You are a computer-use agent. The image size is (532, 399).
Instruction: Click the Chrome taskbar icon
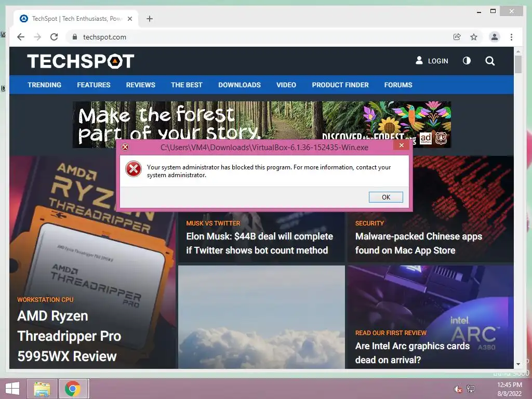pyautogui.click(x=73, y=389)
